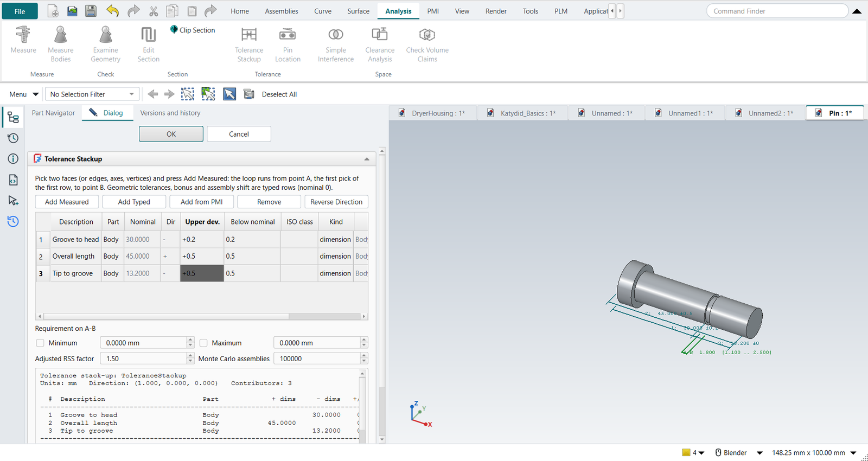Screen dimensions: 868x461
Task: Open the Pin Location tool
Action: click(x=288, y=44)
